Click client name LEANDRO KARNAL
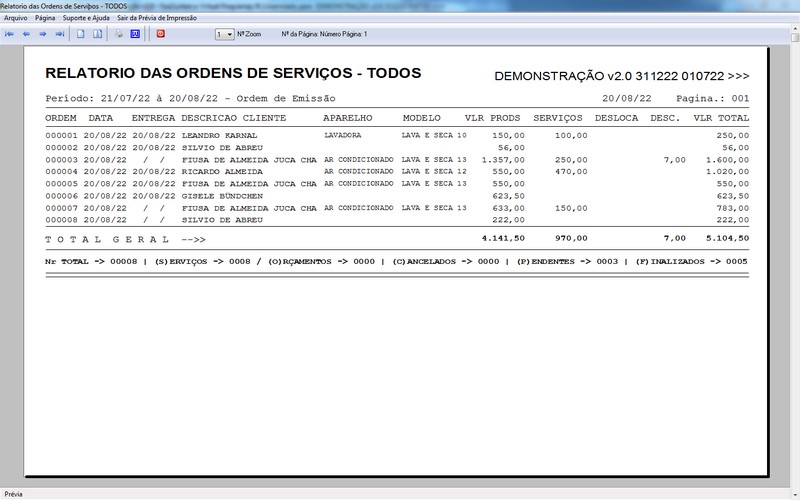Image resolution: width=800 pixels, height=500 pixels. (x=219, y=136)
